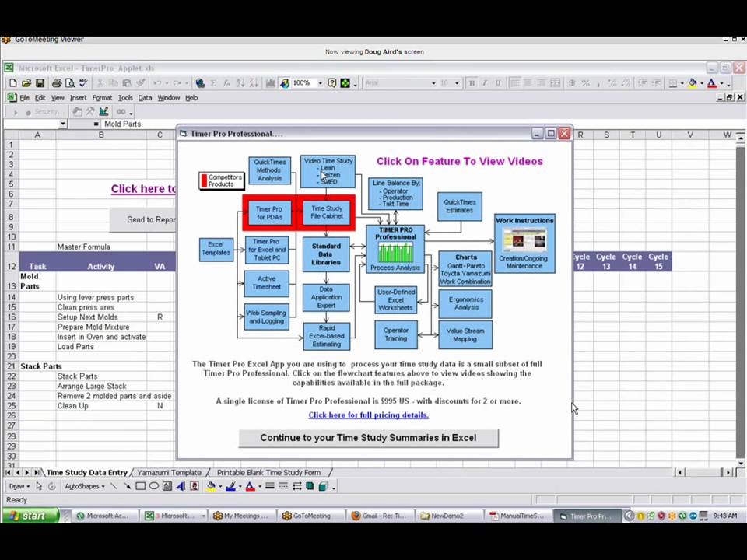Select the Text Box tool in Drawing toolbar
The width and height of the screenshot is (747, 560).
coord(167,486)
